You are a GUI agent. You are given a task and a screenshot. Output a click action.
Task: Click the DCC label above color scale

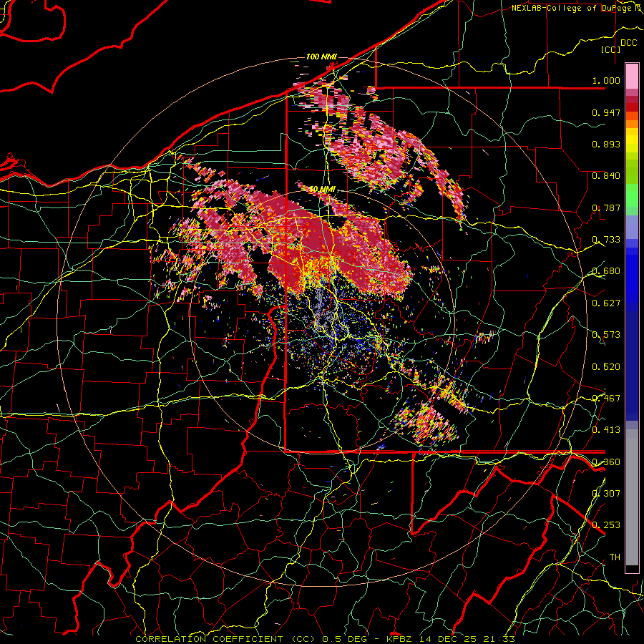(x=629, y=43)
